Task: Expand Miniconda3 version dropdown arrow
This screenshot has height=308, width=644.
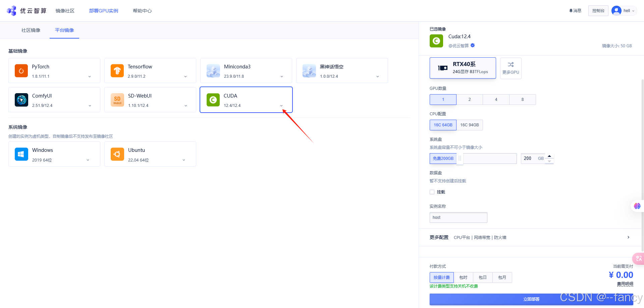Action: point(282,77)
